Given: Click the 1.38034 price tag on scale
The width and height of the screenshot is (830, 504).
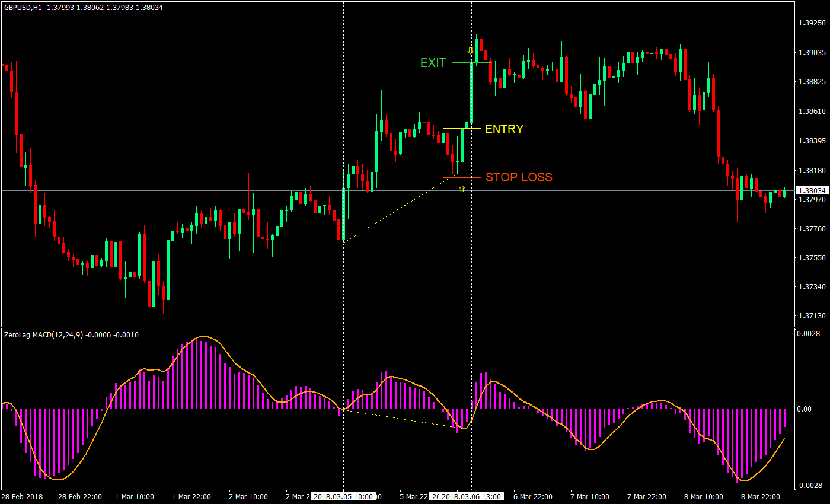Looking at the screenshot, I should point(813,190).
